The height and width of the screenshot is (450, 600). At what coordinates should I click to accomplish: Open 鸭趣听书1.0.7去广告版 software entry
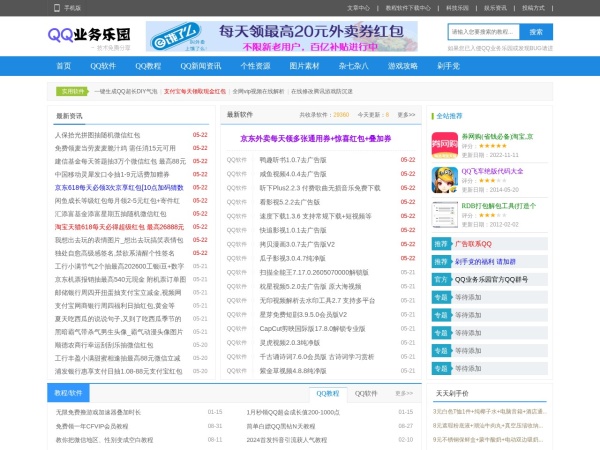293,160
